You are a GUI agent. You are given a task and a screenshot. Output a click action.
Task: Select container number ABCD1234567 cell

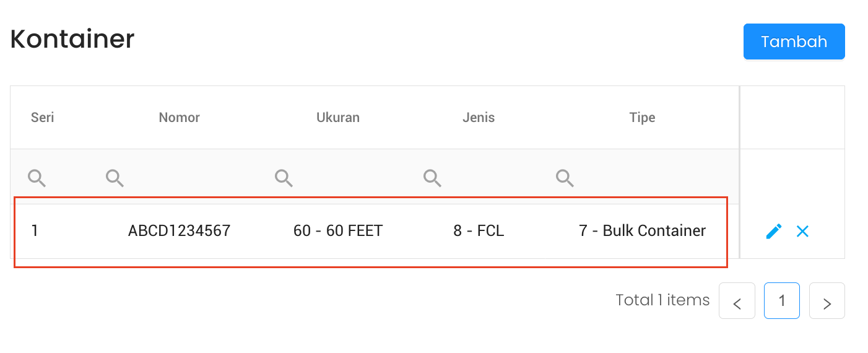[x=179, y=231]
